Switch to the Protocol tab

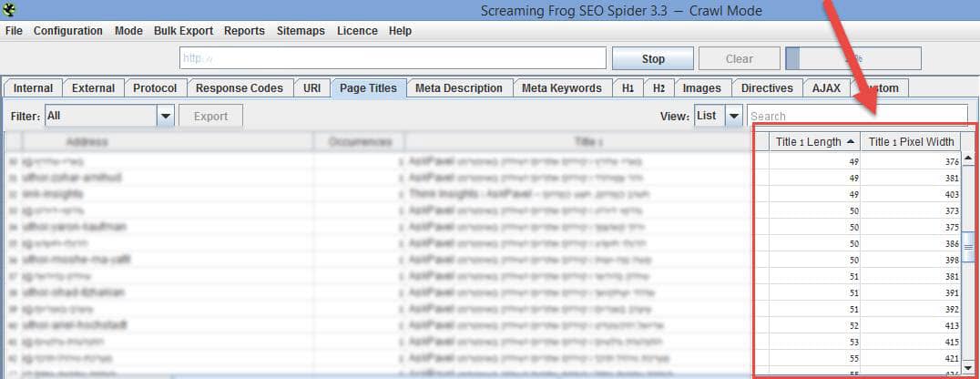155,88
